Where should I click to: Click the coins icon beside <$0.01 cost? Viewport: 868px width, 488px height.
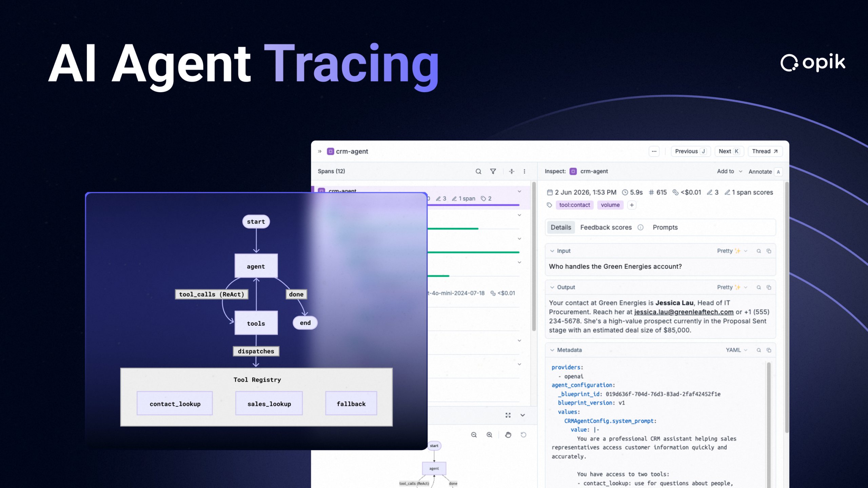point(675,192)
